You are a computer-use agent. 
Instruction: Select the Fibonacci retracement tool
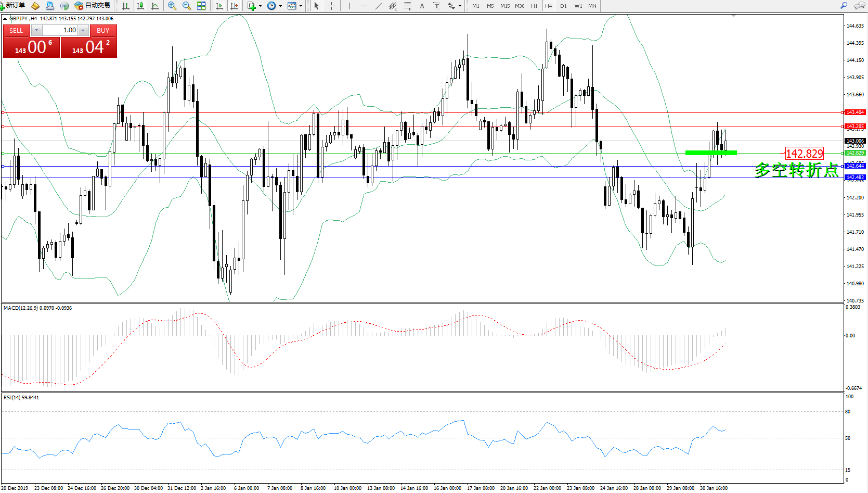407,6
